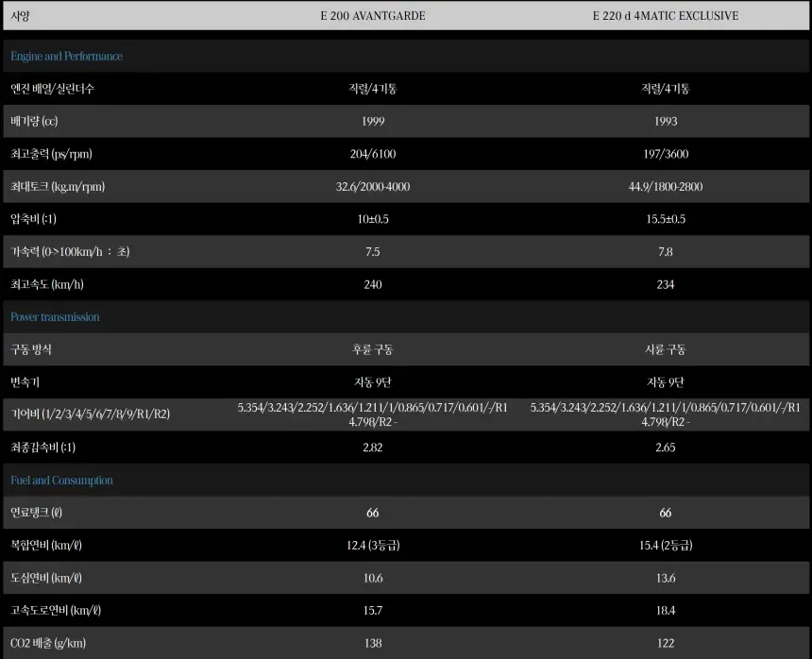Select the displacement value 1993
Screen dimensions: 812x659
coord(666,121)
